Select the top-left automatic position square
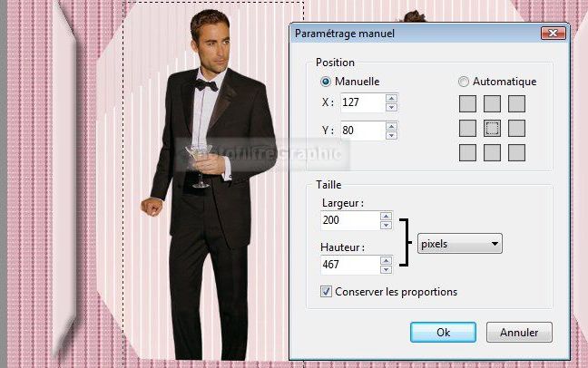Viewport: 588px width, 368px height. click(467, 104)
